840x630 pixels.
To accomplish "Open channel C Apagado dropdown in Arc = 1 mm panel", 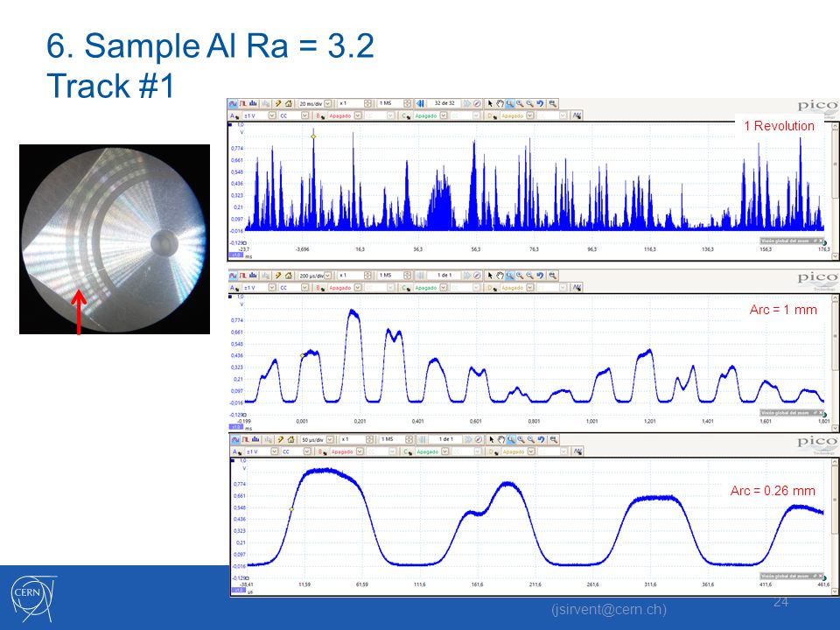I will [444, 288].
